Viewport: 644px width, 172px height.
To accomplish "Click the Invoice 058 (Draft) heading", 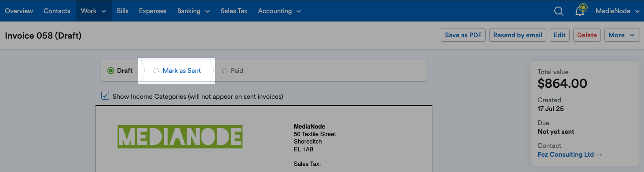I will (x=43, y=36).
